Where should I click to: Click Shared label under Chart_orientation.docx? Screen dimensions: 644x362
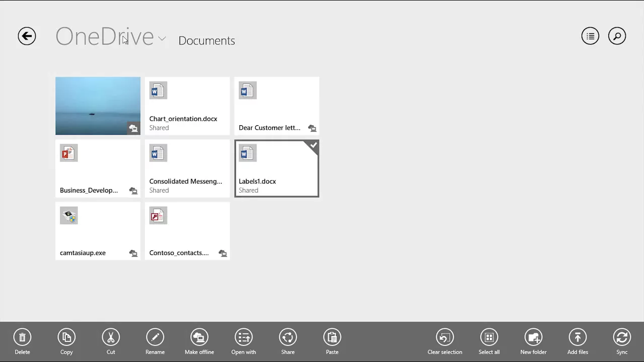tap(159, 128)
